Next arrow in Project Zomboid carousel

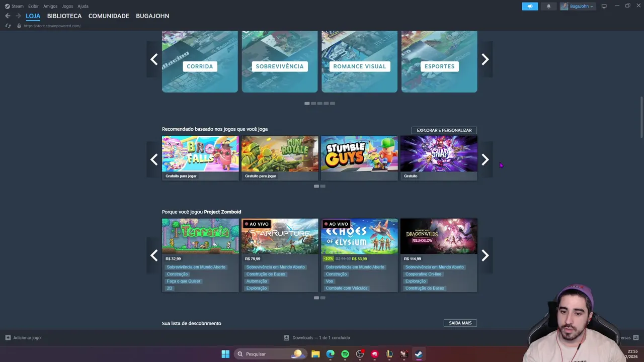(x=485, y=255)
